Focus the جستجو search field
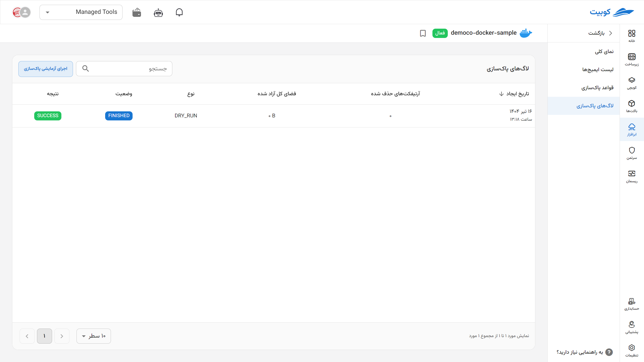This screenshot has width=644, height=362. (x=124, y=69)
